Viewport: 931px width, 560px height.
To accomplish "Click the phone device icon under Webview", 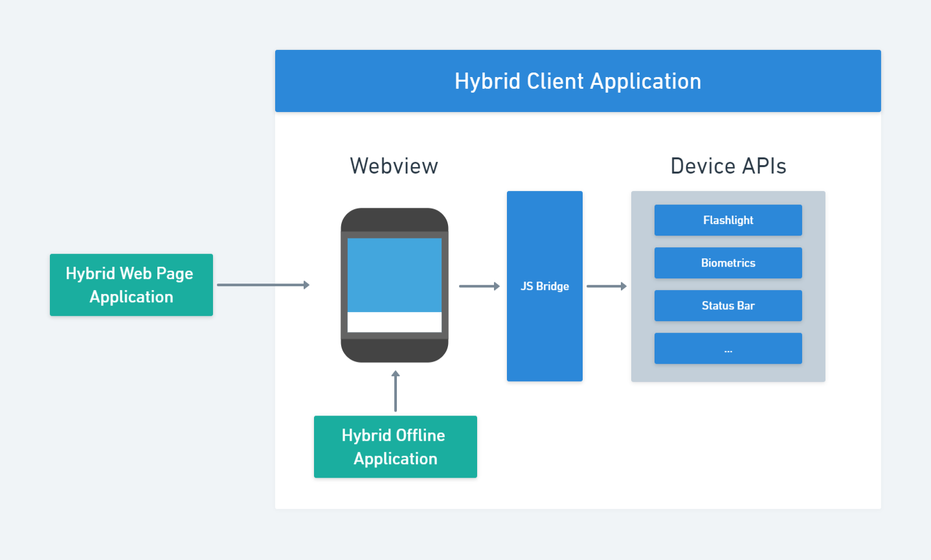I will click(394, 285).
